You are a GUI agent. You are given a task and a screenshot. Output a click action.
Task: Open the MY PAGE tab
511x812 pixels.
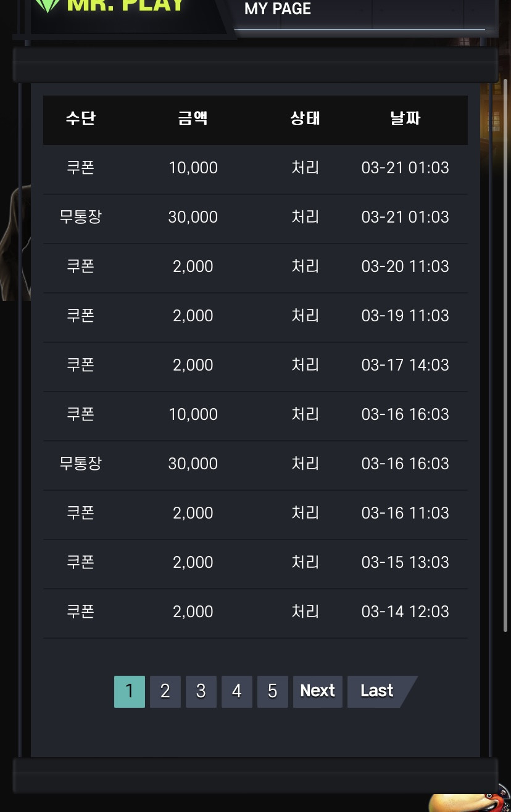tap(278, 9)
